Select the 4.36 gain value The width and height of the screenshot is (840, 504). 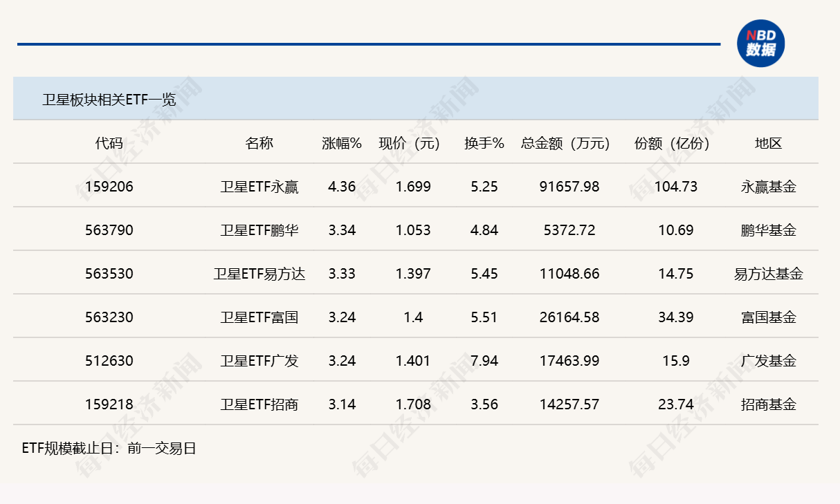[x=342, y=187]
